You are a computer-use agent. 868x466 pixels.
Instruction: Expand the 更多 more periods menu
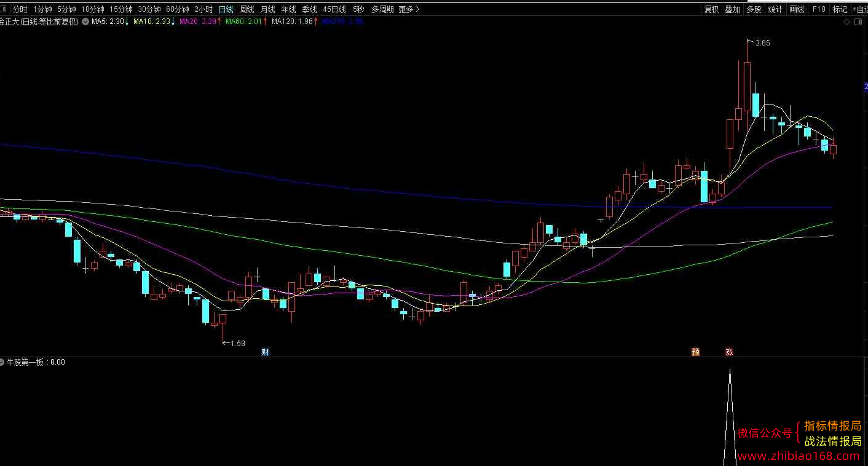click(409, 9)
